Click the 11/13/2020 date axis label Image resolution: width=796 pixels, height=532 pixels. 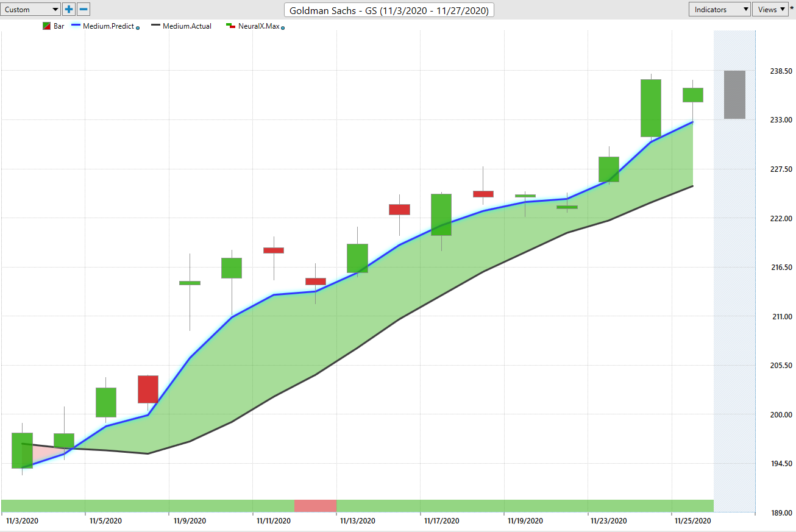tap(357, 521)
